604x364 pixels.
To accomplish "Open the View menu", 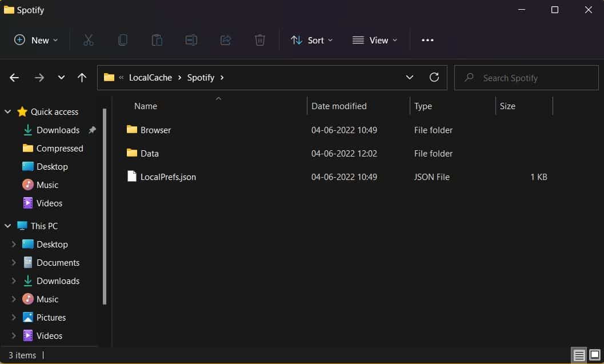I will (374, 40).
